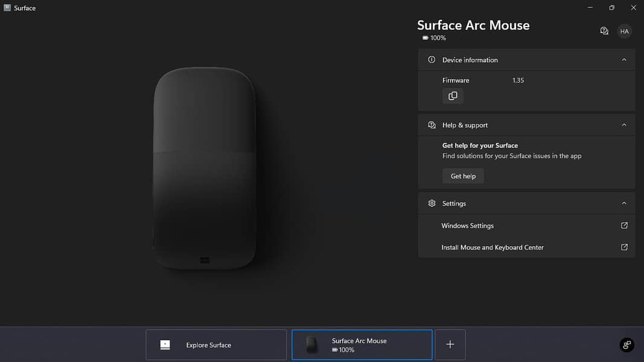Click the Settings gear icon
The height and width of the screenshot is (362, 644).
point(431,203)
